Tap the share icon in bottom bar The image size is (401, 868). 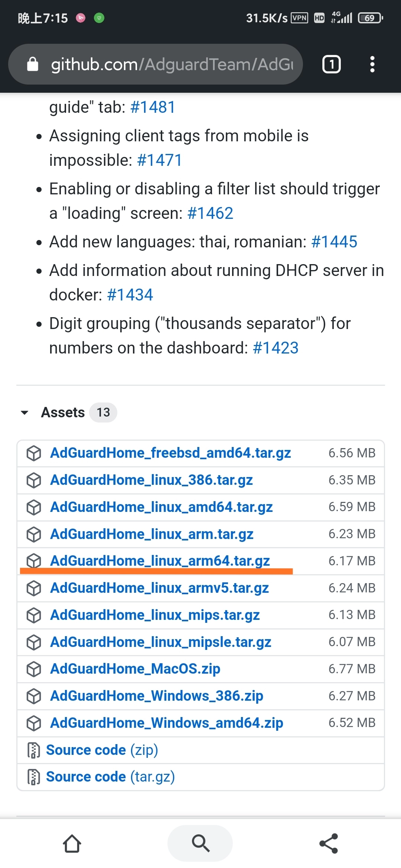[x=329, y=843]
